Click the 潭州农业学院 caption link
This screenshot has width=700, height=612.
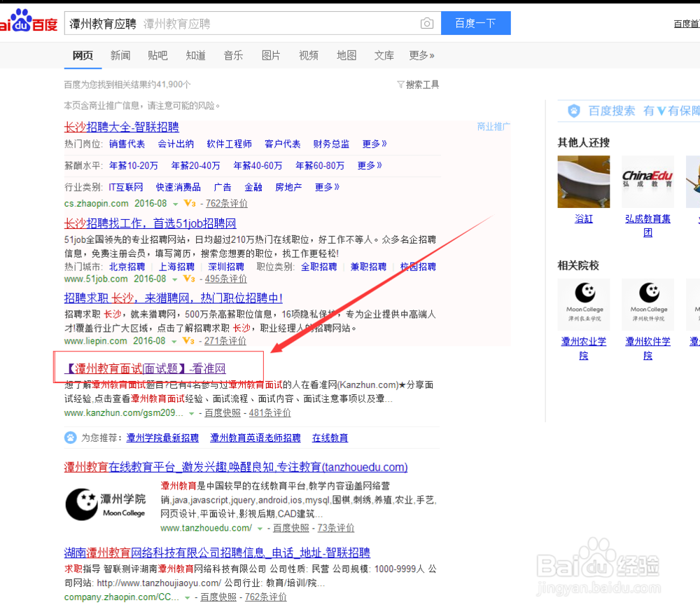[x=584, y=349]
